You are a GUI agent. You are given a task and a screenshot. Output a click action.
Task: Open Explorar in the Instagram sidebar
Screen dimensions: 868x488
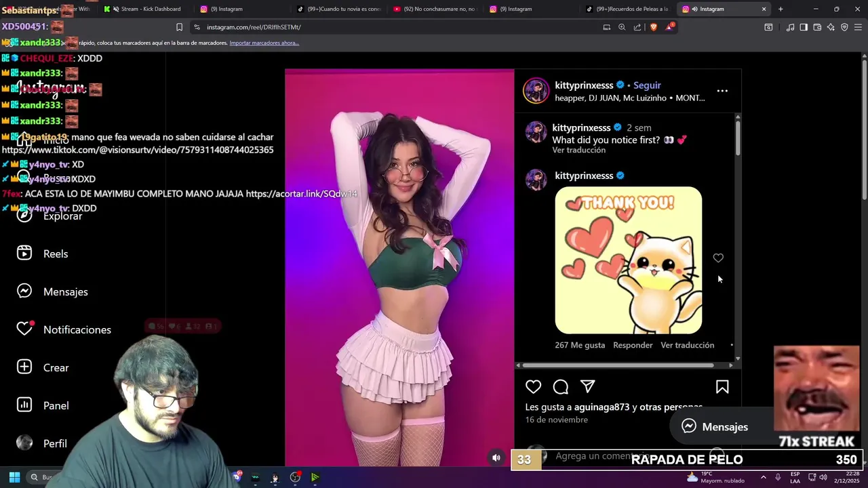click(x=49, y=216)
